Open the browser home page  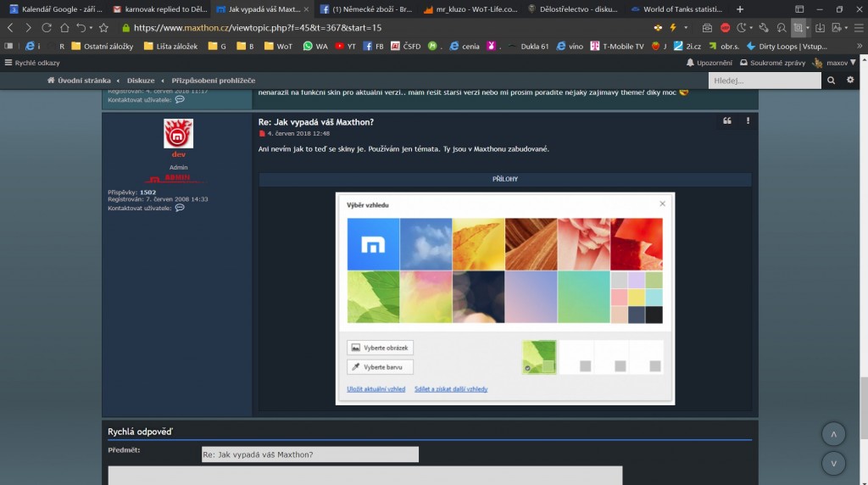(64, 28)
